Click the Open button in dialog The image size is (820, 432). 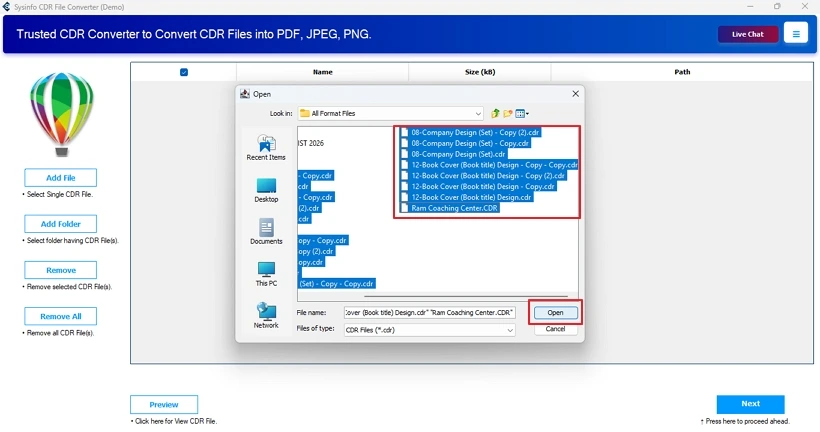pos(555,313)
